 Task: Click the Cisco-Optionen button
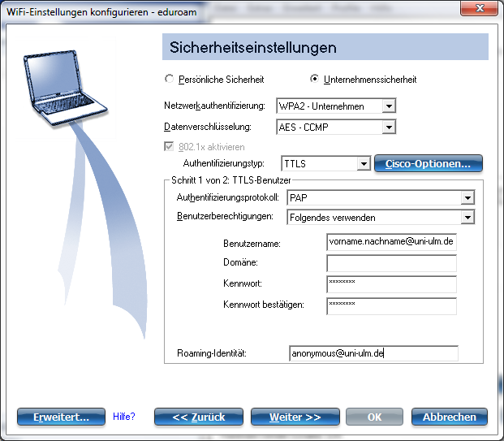[x=428, y=164]
